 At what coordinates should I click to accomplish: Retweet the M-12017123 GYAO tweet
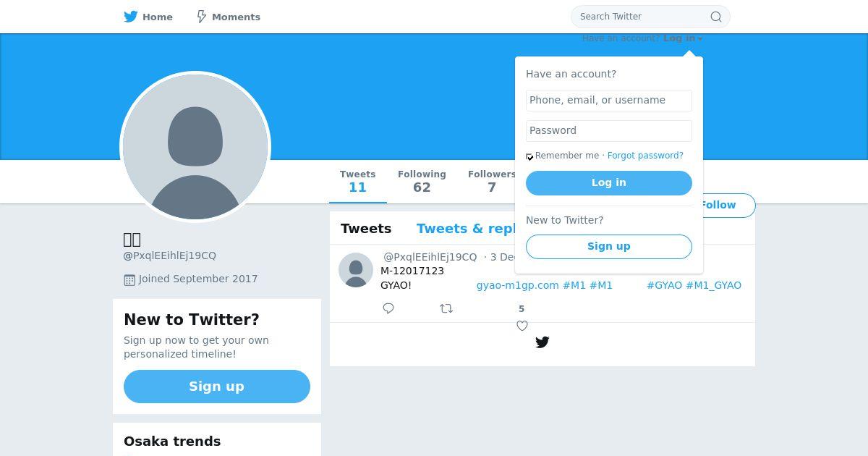446,308
